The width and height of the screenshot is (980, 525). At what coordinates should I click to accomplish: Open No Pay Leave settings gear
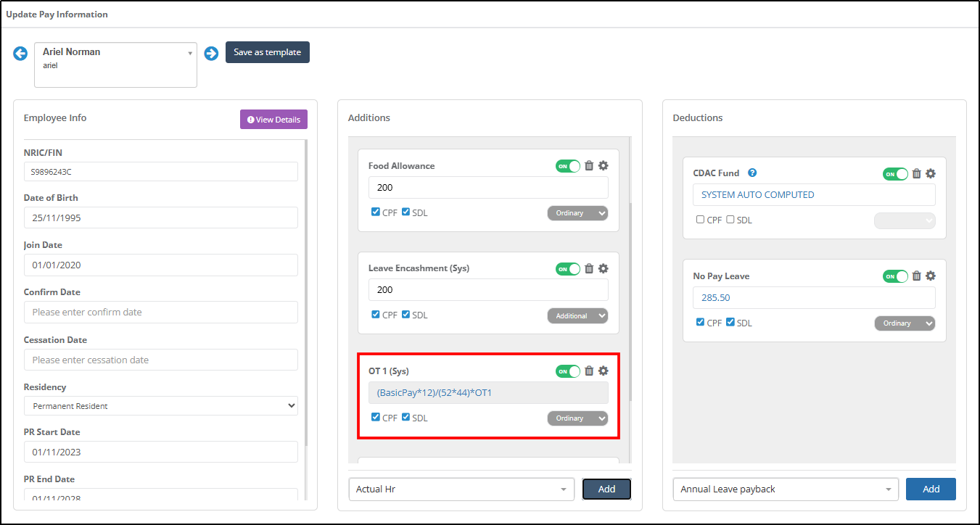coord(931,276)
